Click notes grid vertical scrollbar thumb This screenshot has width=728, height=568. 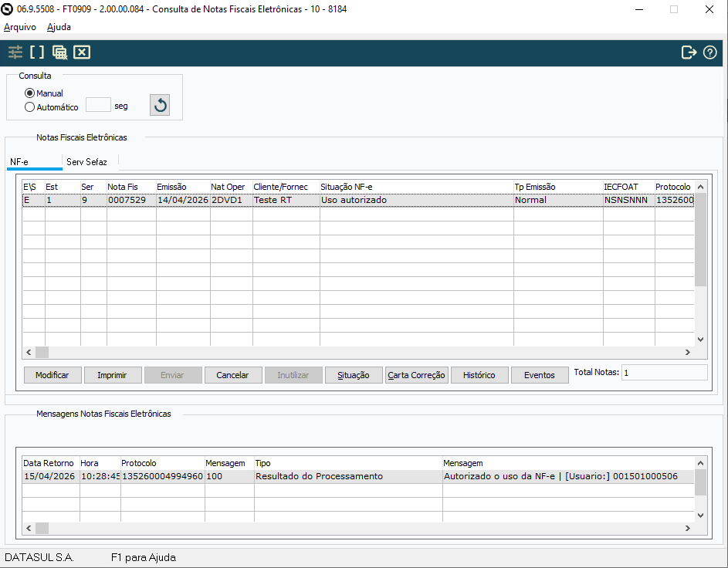pos(701,239)
